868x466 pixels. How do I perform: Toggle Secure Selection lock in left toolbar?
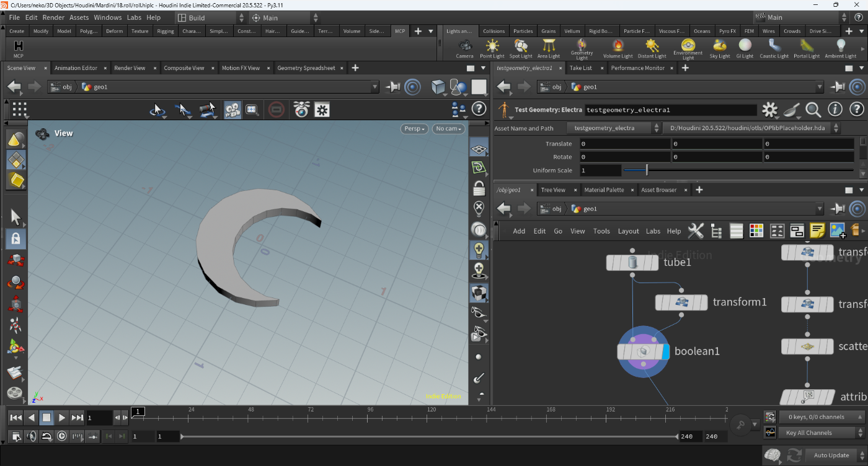16,239
